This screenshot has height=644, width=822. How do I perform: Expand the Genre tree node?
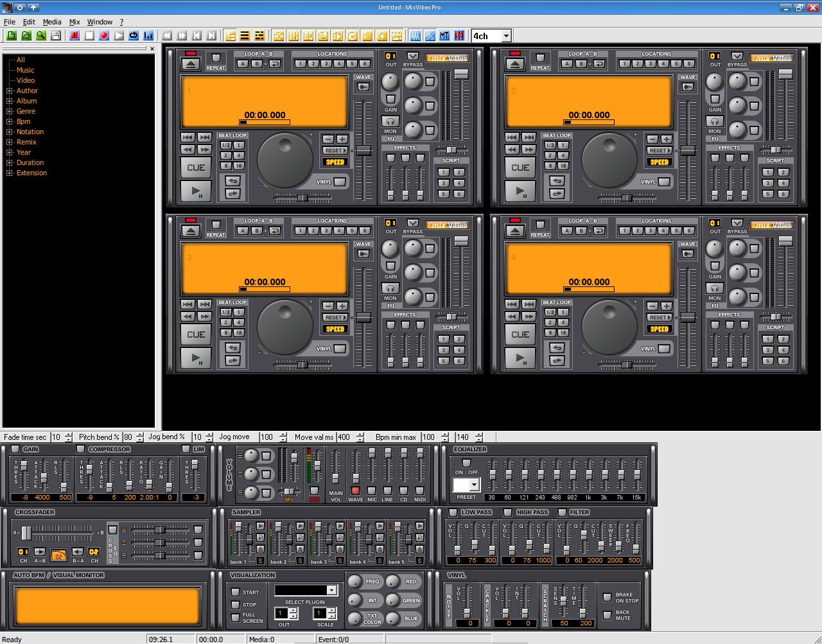[10, 111]
